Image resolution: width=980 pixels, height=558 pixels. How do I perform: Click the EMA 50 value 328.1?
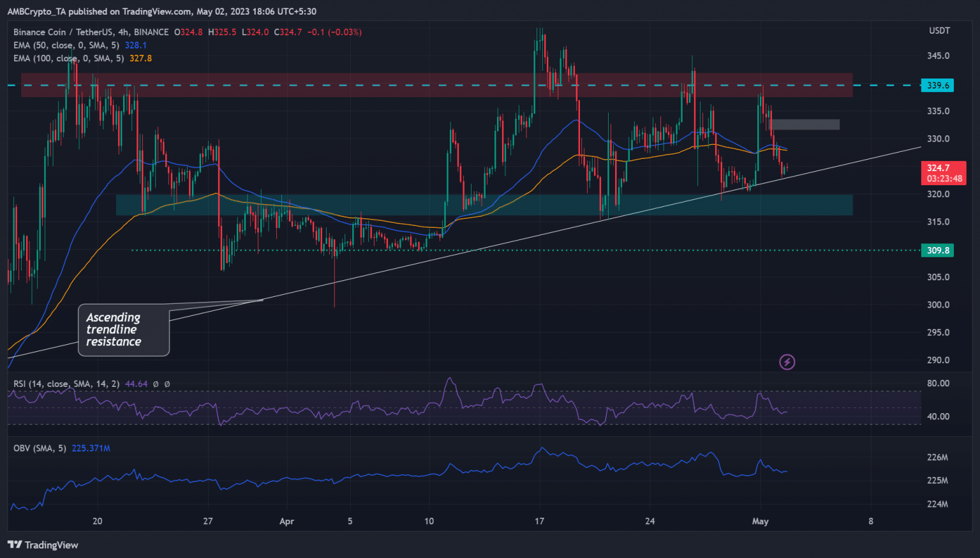tap(136, 45)
